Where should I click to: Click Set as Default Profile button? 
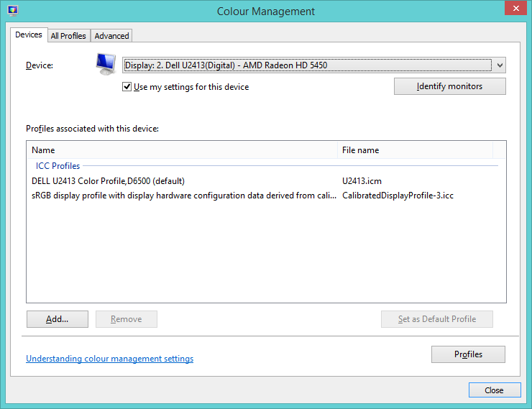437,319
